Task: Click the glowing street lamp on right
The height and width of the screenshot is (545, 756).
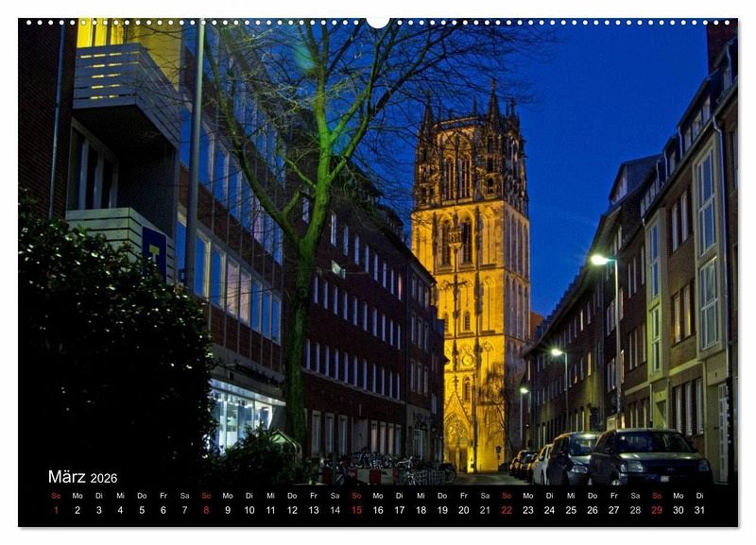Action: (599, 259)
